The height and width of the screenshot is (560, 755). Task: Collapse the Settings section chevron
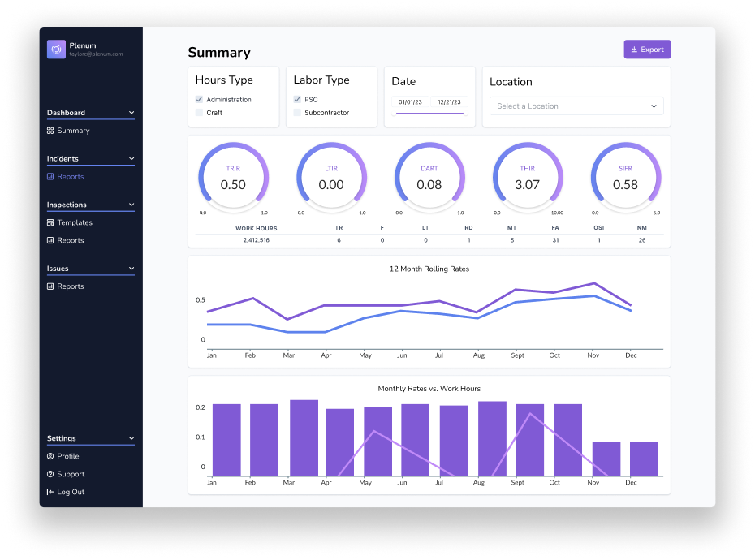point(132,438)
